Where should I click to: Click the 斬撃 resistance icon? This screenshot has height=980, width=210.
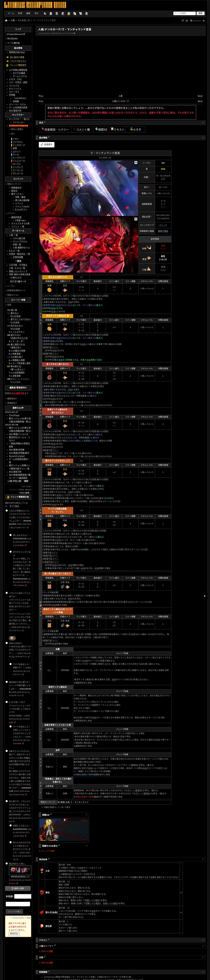[x=149, y=247]
